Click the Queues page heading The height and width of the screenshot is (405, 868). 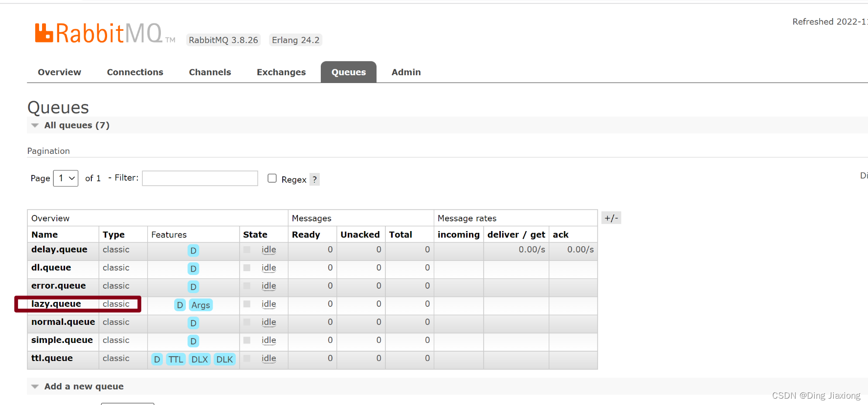[x=58, y=107]
